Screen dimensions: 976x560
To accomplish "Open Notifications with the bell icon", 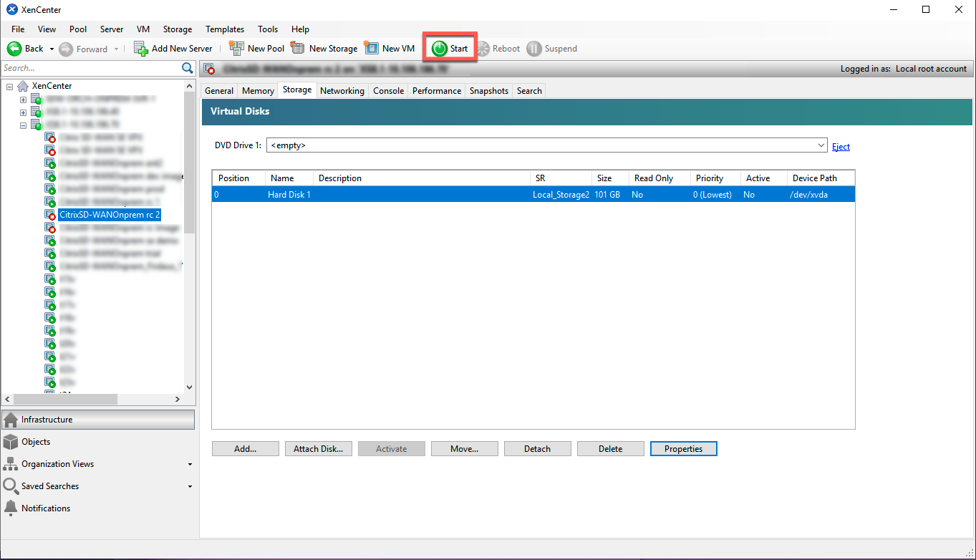I will click(11, 508).
